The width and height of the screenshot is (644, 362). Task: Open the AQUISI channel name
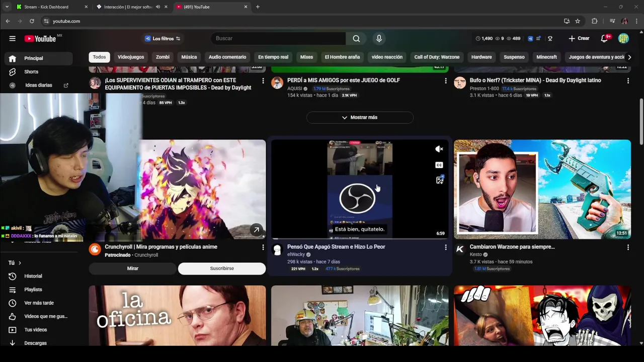pos(294,88)
